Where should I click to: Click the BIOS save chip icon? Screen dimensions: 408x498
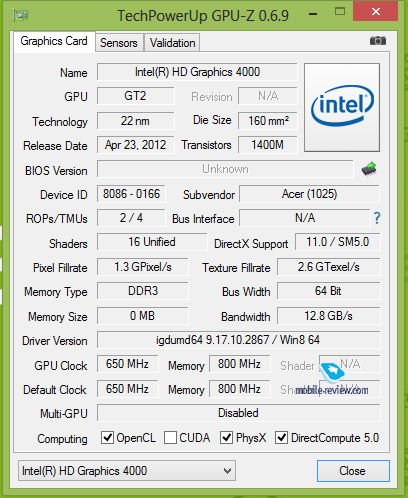[x=369, y=169]
